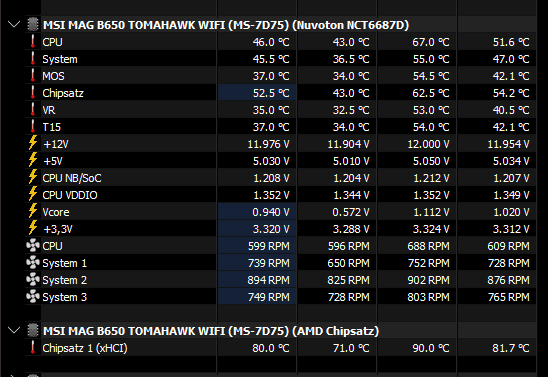Viewport: 548px width, 377px height.
Task: Click the thermometer icon of the CPU temperature row
Action: pyautogui.click(x=33, y=42)
